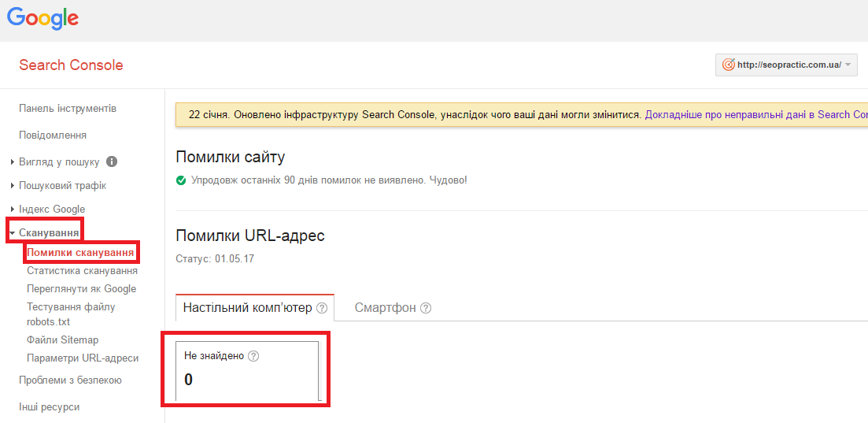Select Параметри URL-адреси submenu item

[x=83, y=358]
